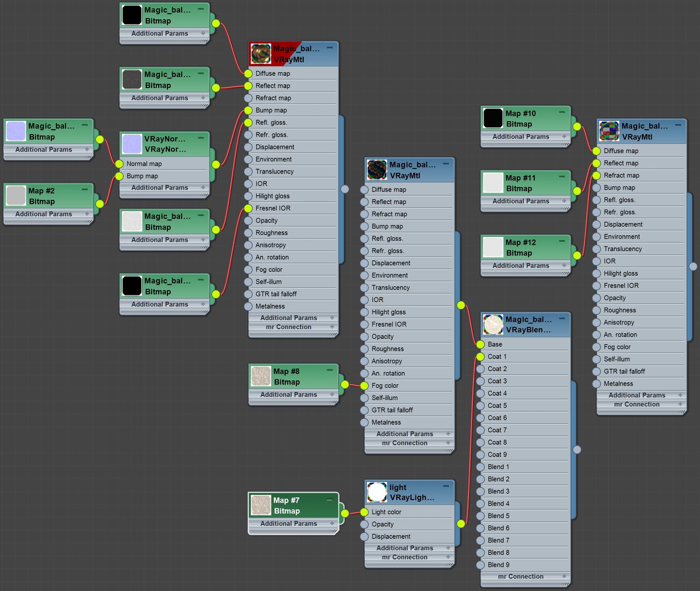Click the VRayBlend node output socket

pos(577,450)
